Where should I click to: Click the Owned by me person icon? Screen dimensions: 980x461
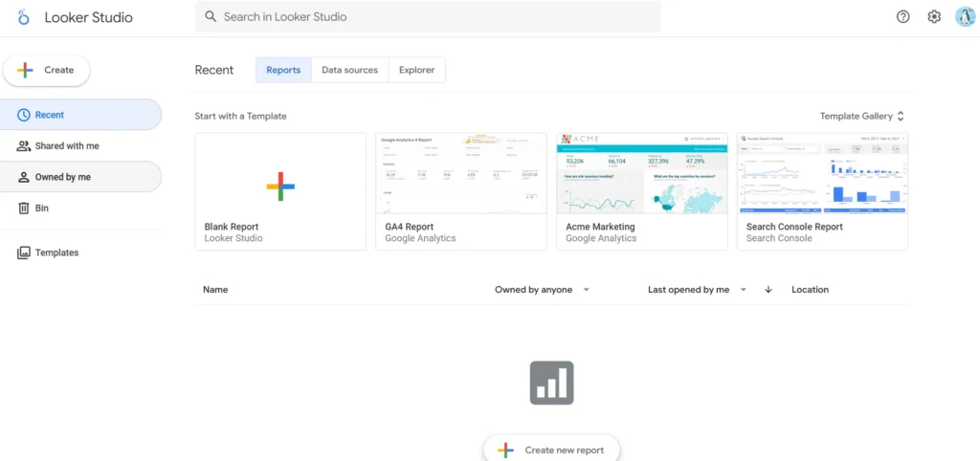tap(24, 177)
